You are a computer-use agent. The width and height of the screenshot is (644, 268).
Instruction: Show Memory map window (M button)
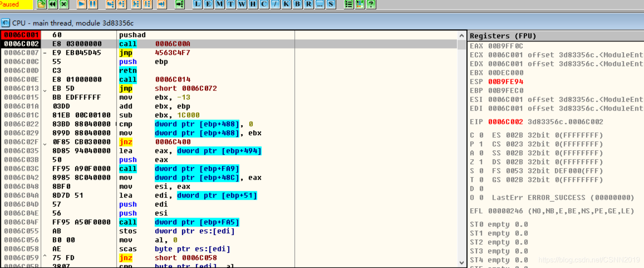coord(220,4)
